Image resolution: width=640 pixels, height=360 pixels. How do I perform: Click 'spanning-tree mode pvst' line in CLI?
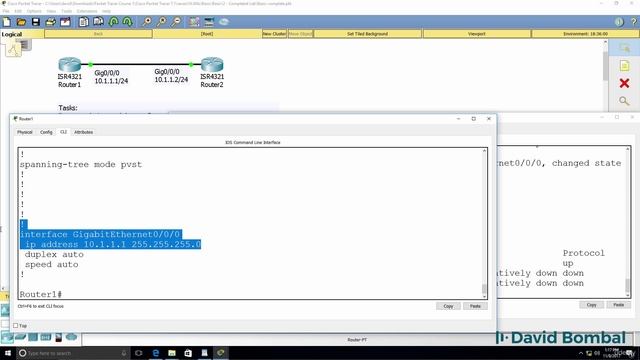(x=81, y=164)
